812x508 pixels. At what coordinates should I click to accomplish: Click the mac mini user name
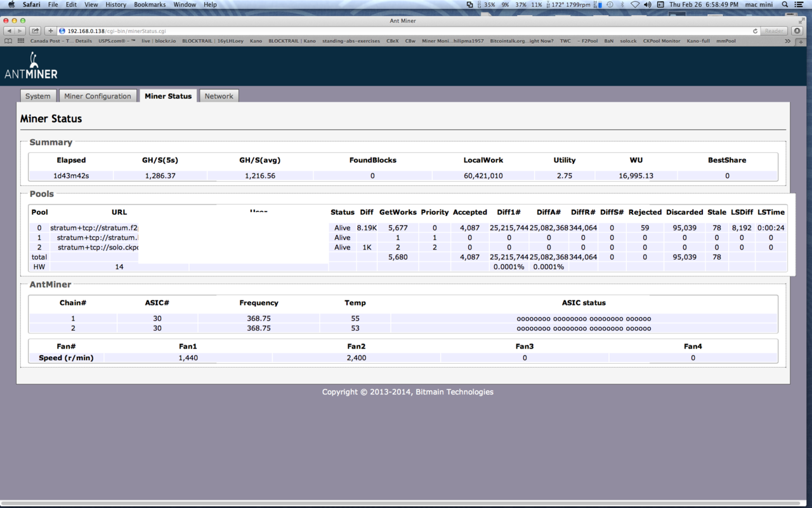pyautogui.click(x=759, y=4)
